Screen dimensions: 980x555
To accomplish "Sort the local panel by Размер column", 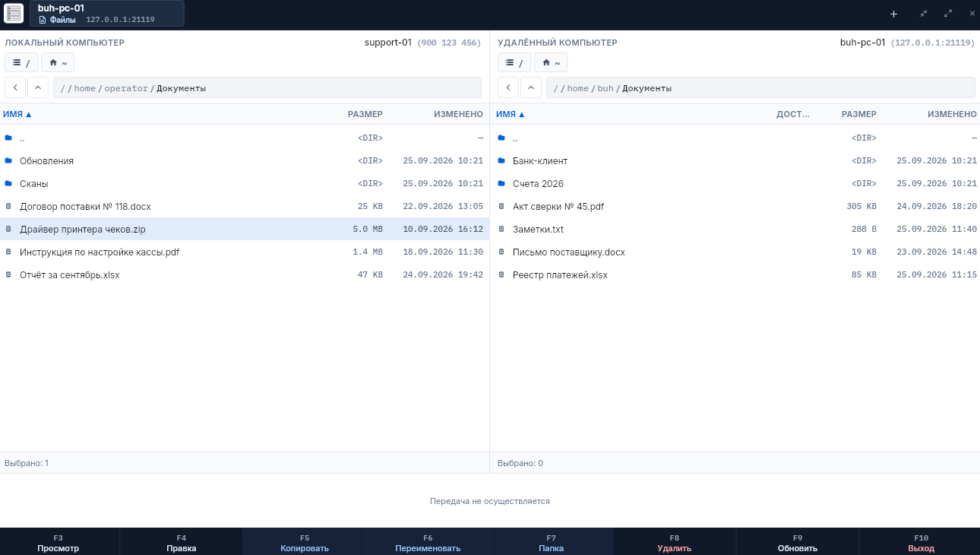I will (365, 114).
